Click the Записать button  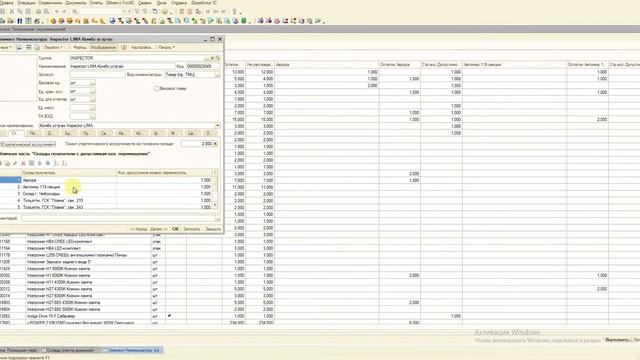tap(192, 229)
